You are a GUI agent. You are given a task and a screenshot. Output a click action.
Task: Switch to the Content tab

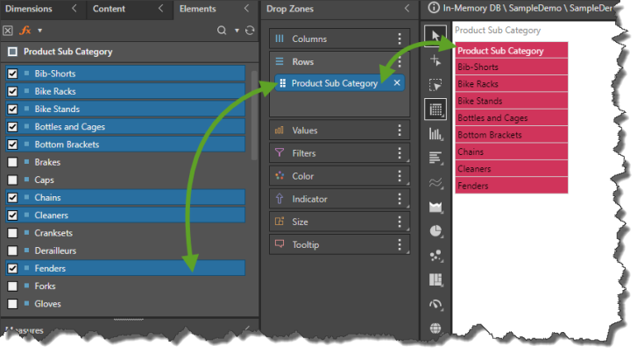pyautogui.click(x=109, y=9)
